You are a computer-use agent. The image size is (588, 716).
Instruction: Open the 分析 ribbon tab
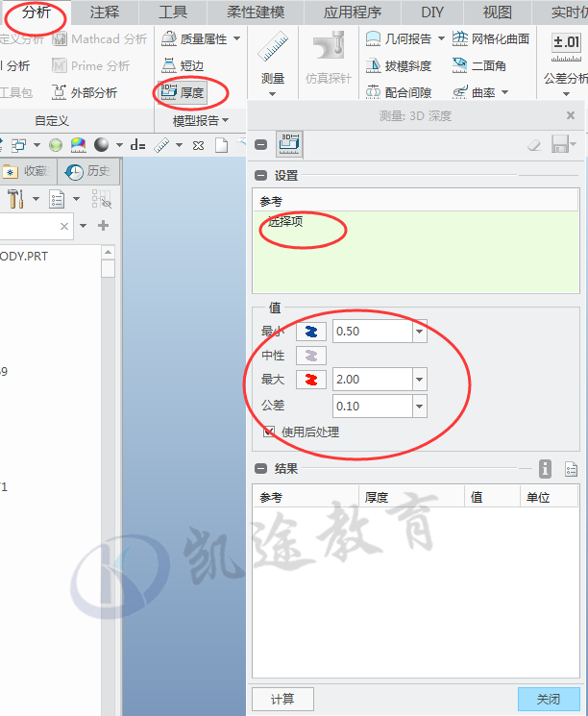[x=37, y=12]
